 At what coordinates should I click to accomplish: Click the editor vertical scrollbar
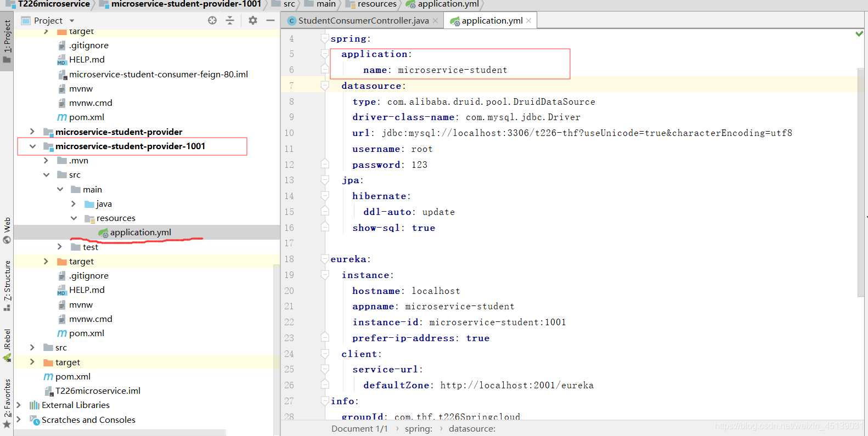(x=861, y=182)
